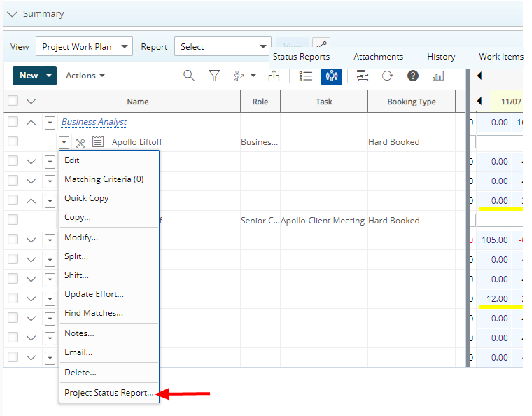532x416 pixels.
Task: Open the Business Analyst link
Action: [94, 122]
